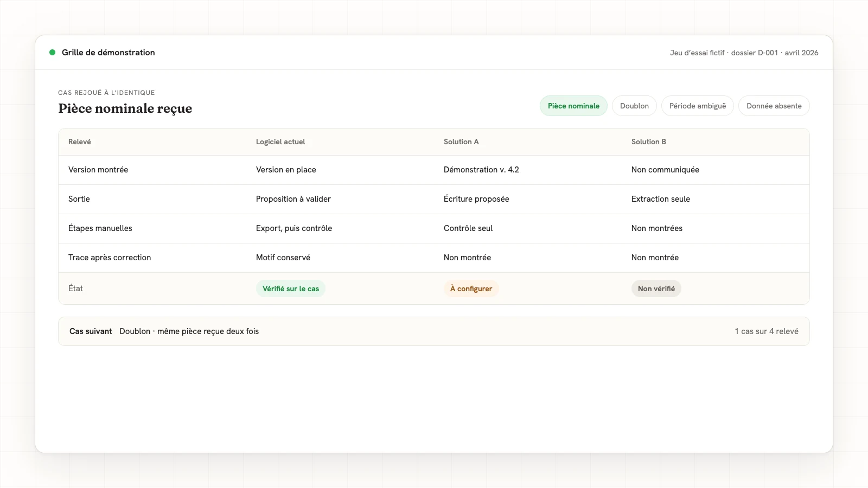This screenshot has height=488, width=868.
Task: Click the green status dot icon
Action: (53, 53)
